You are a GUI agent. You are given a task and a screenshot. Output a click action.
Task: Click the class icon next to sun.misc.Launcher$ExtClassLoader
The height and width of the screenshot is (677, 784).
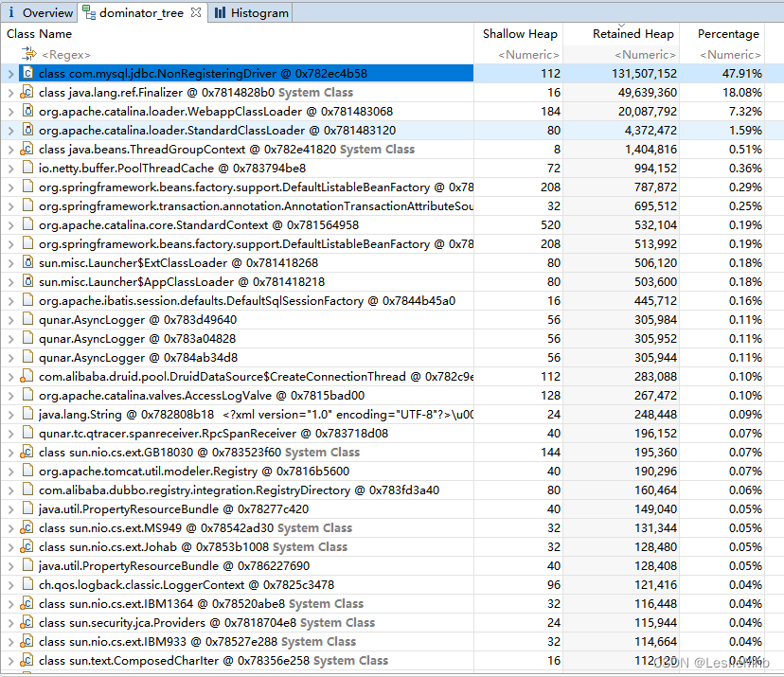28,263
